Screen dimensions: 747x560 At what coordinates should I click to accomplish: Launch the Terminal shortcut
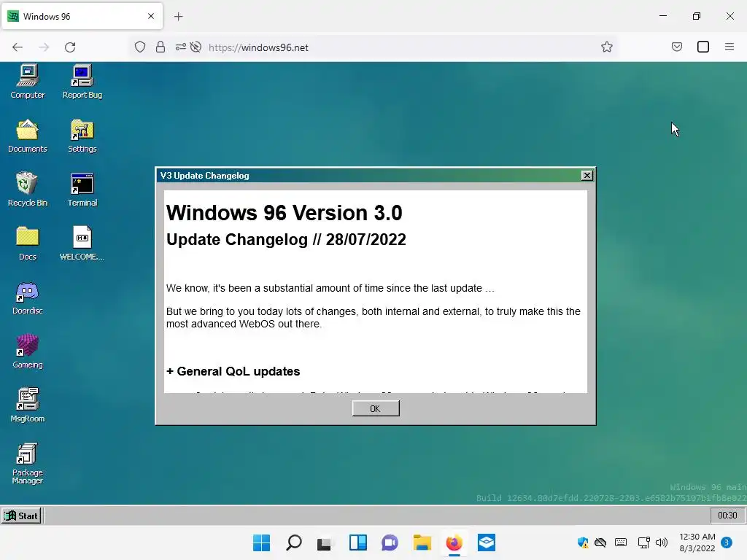click(x=82, y=190)
